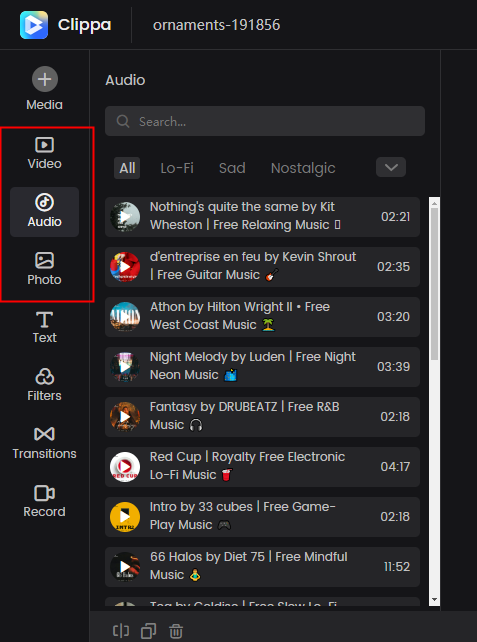
Task: Click the 04:17 duration label
Action: pyautogui.click(x=395, y=467)
